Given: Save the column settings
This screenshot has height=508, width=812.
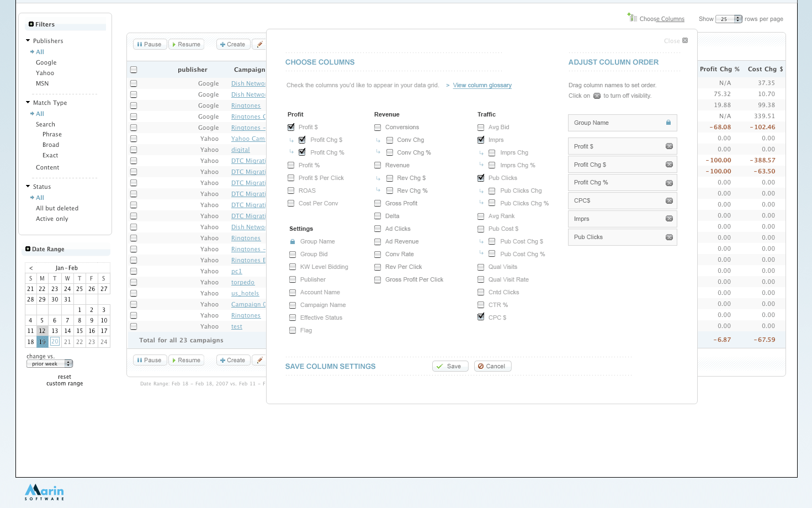Looking at the screenshot, I should [450, 366].
